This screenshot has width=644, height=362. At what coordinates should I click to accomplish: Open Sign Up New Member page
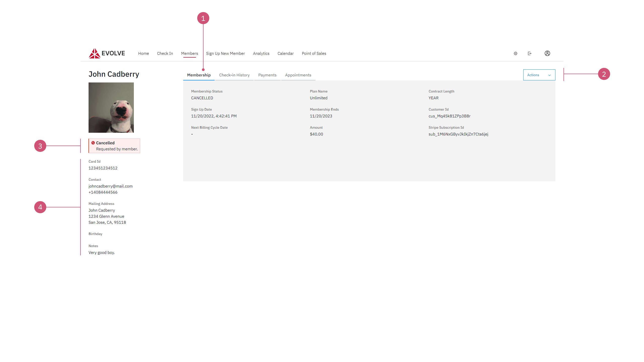(x=225, y=53)
